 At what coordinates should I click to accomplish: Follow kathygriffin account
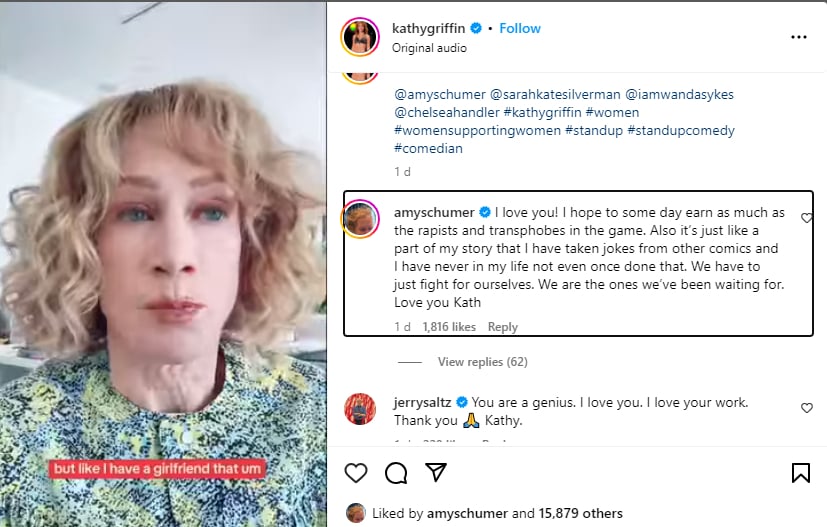[520, 29]
